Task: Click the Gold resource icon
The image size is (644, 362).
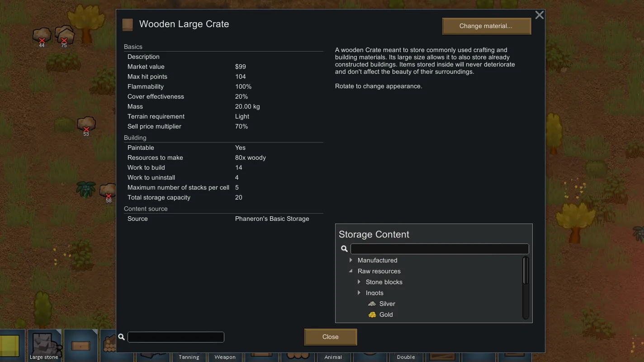Action: pyautogui.click(x=372, y=314)
